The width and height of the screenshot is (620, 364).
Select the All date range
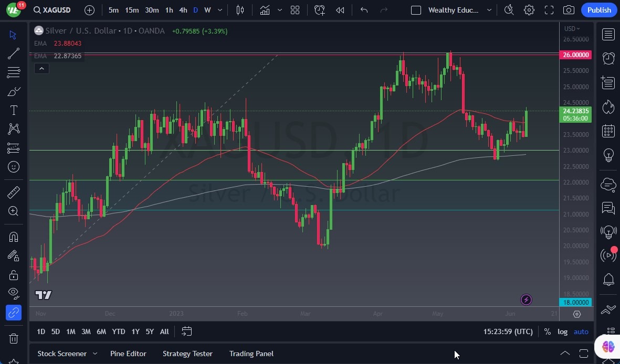point(164,331)
